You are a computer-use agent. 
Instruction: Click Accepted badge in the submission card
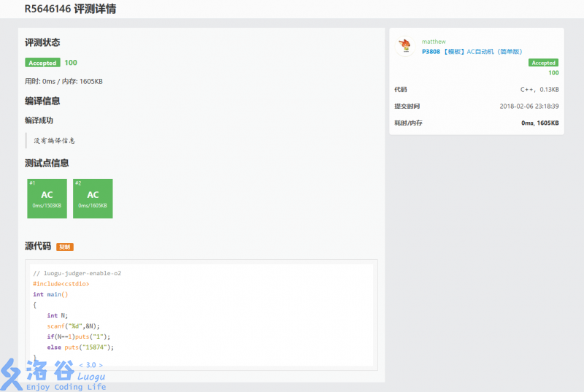click(x=543, y=63)
